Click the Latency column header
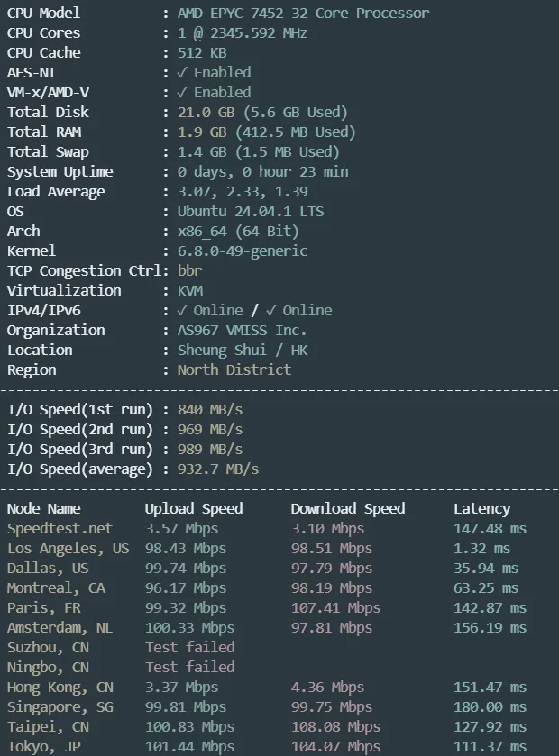This screenshot has width=559, height=756. [x=481, y=509]
